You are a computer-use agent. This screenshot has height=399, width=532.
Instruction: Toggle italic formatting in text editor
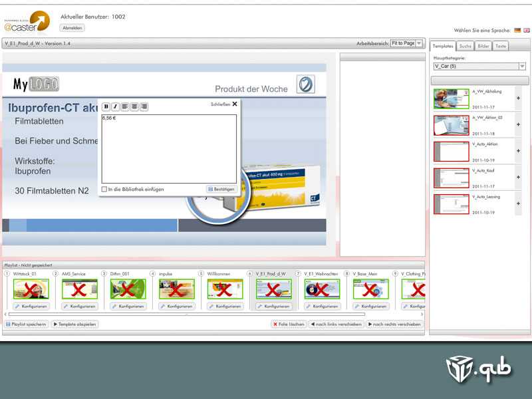[x=116, y=106]
